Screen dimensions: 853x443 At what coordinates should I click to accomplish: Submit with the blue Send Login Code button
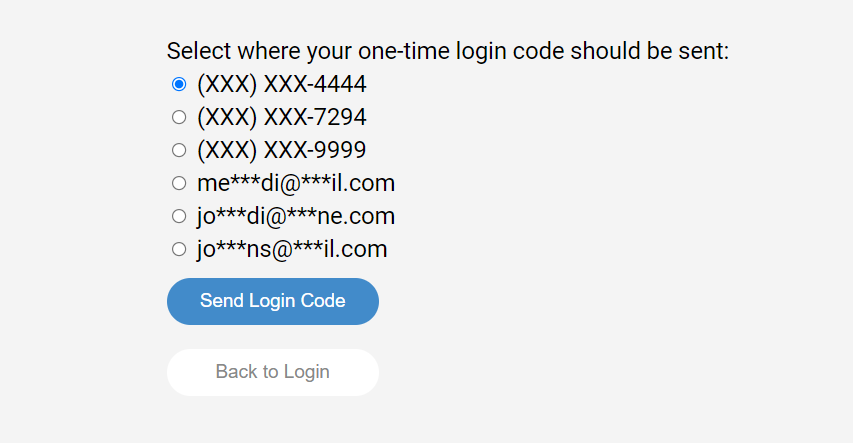tap(272, 301)
